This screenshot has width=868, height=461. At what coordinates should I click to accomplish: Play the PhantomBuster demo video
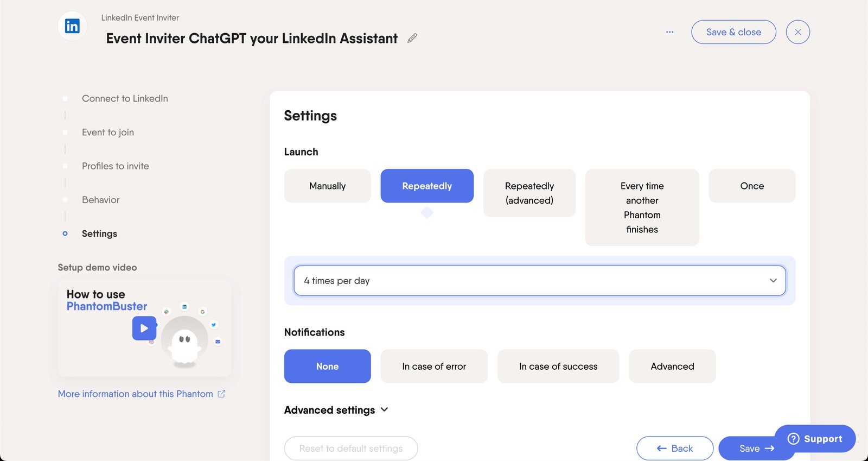pos(144,328)
